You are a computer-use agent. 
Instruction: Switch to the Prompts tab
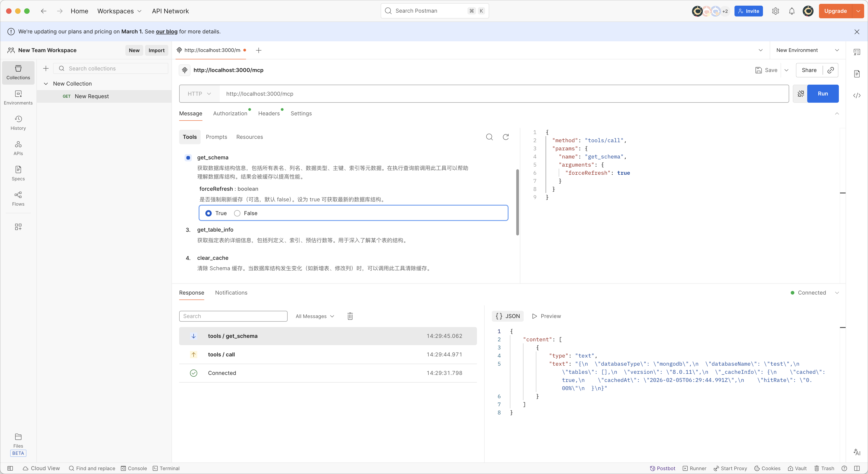click(216, 137)
